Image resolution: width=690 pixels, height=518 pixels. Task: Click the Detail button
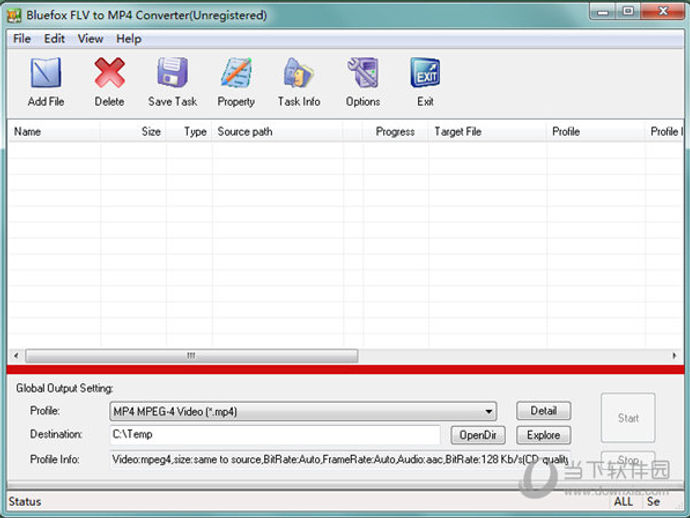543,411
